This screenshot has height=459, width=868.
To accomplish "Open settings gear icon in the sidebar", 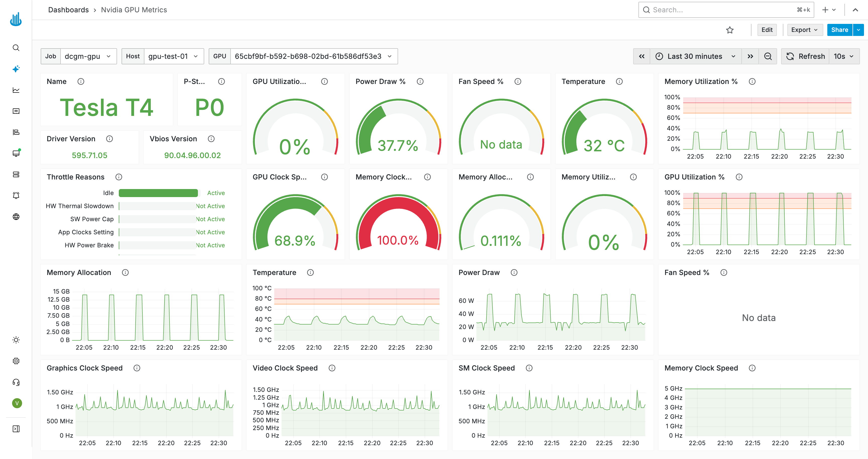I will click(x=16, y=361).
